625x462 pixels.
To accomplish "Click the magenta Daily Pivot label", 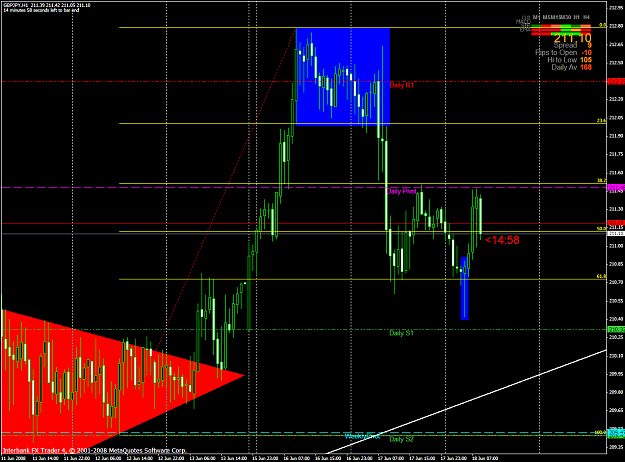I will pos(401,191).
